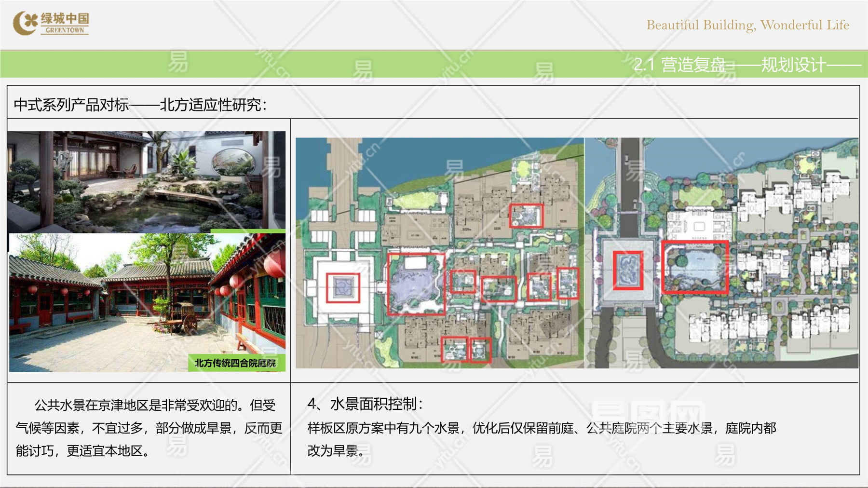Select the text "改为旱景。"
This screenshot has height=488, width=868.
[x=336, y=451]
